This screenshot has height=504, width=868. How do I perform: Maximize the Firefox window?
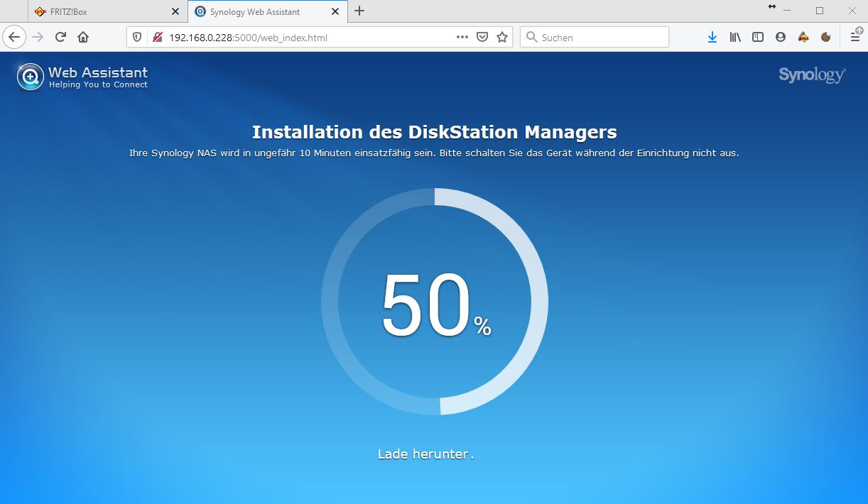tap(820, 11)
